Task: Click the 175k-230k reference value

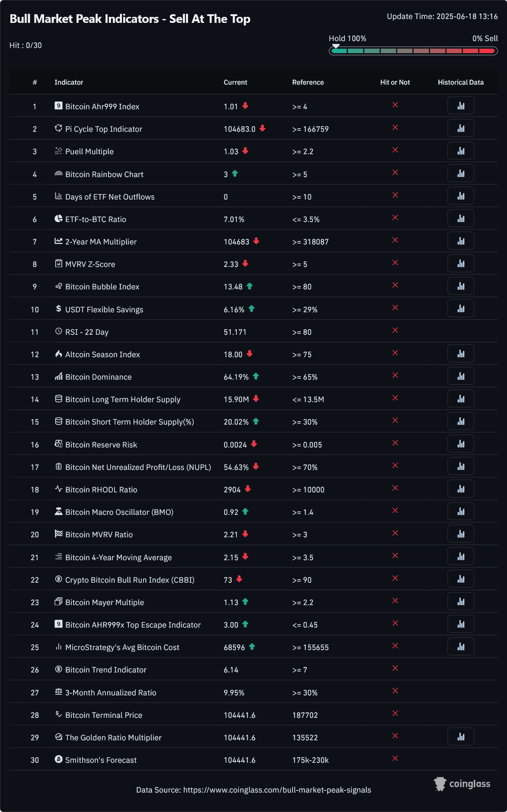Action: point(310,760)
